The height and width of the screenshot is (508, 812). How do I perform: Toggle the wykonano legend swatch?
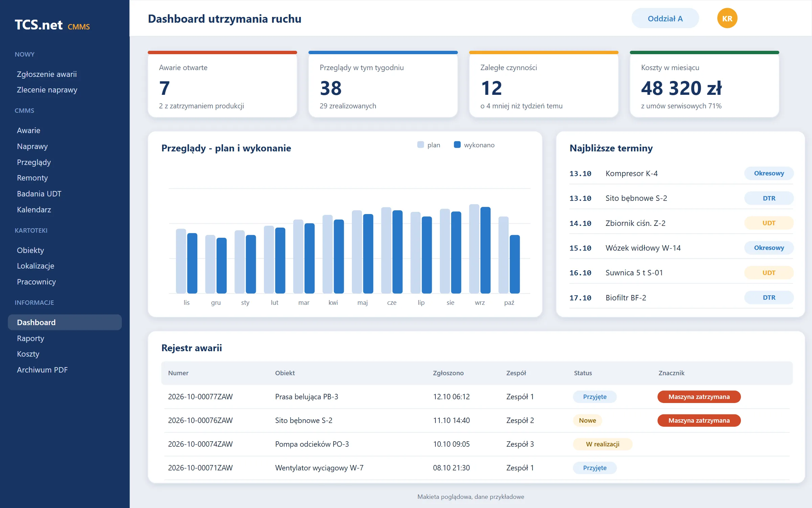457,145
